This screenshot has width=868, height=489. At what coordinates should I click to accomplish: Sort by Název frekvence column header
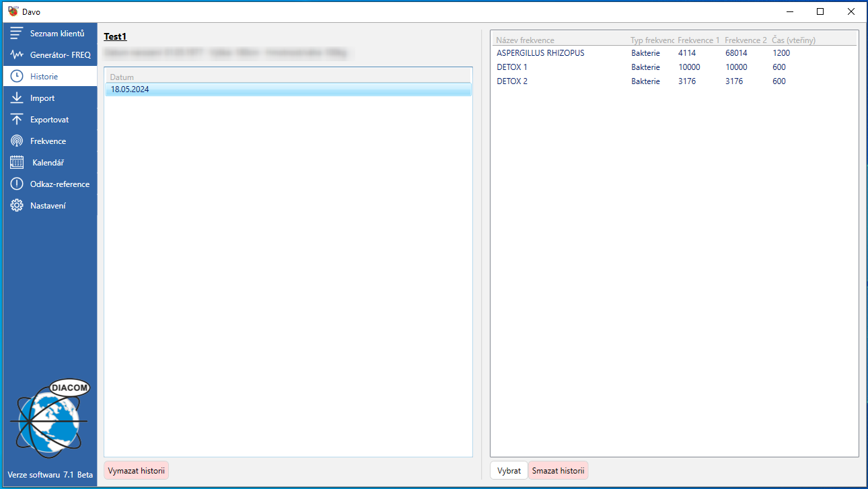coord(525,40)
